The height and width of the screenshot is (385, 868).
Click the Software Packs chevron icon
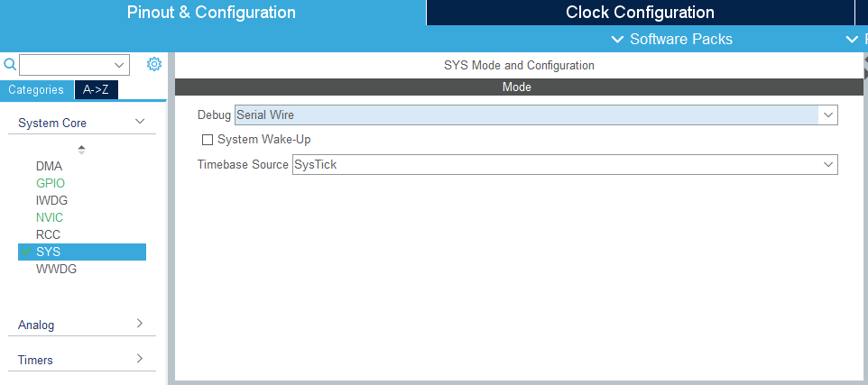point(617,40)
